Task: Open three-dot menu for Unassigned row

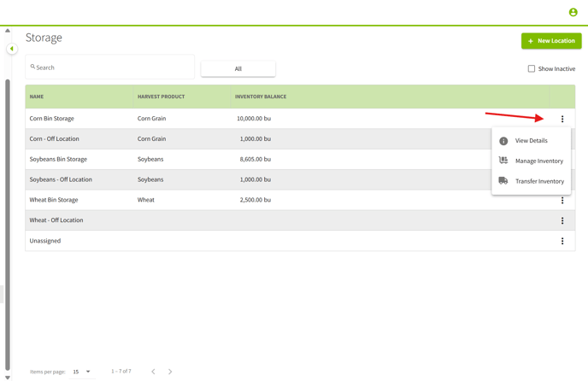Action: coord(562,241)
